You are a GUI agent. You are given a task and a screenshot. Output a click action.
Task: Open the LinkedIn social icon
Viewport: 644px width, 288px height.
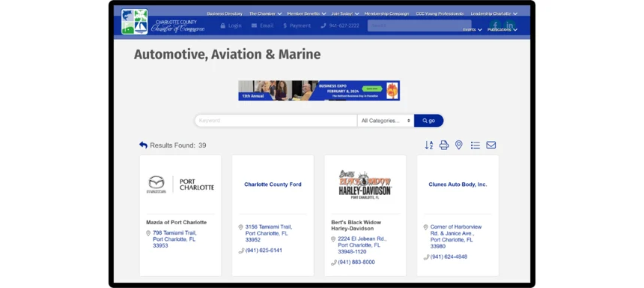point(510,25)
